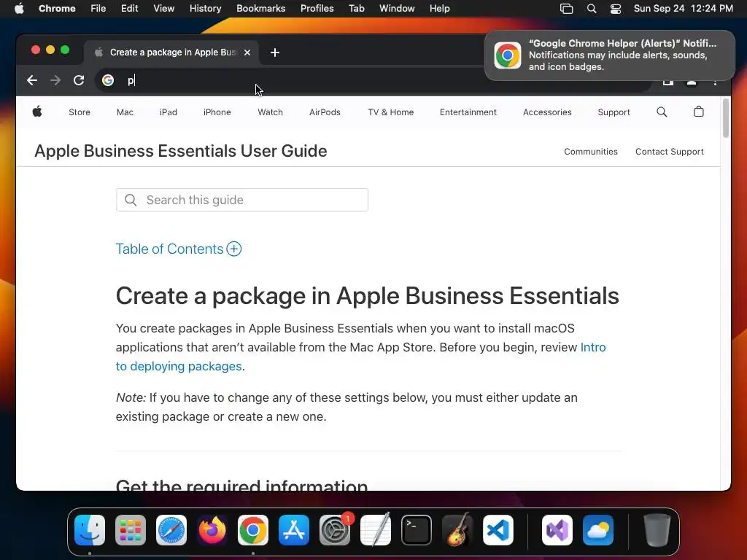Open the App Store from the dock
The height and width of the screenshot is (560, 747).
click(294, 530)
